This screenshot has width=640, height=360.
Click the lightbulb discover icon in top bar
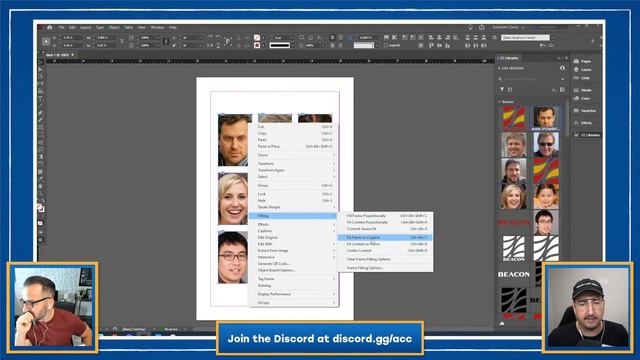(x=470, y=27)
